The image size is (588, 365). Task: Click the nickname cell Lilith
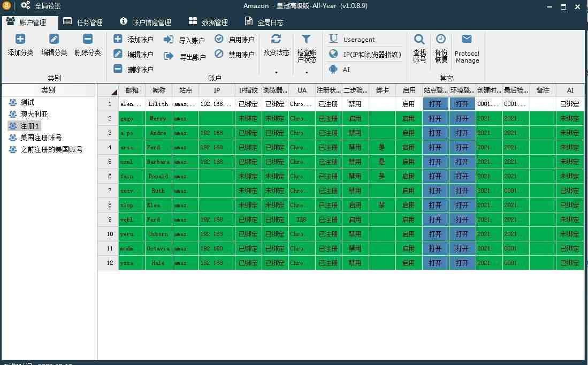tap(158, 104)
